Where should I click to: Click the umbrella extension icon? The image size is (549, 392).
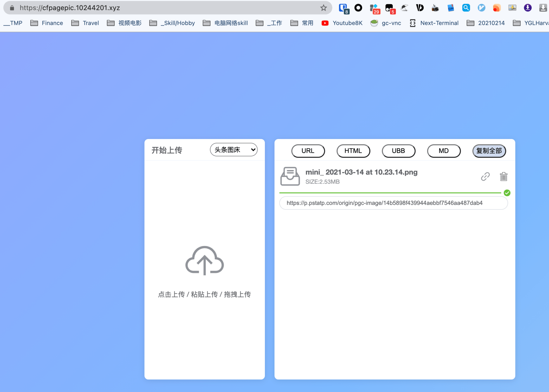point(405,8)
